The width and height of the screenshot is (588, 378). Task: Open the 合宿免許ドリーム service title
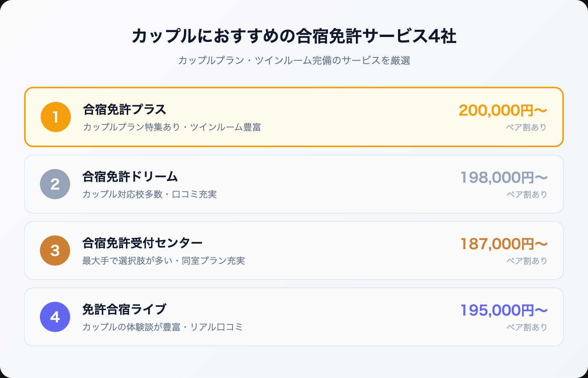[130, 177]
